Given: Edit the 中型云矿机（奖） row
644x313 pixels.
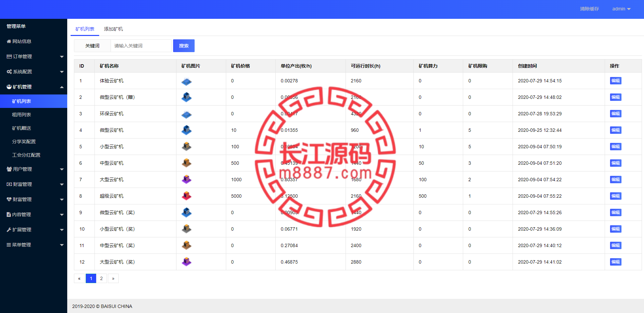Looking at the screenshot, I should click(x=615, y=245).
